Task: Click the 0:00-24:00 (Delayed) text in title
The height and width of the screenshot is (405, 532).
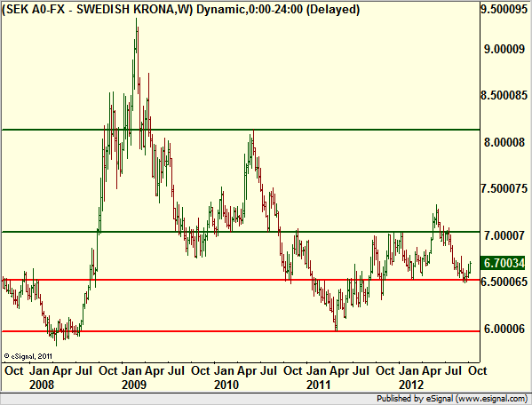Action: click(304, 9)
